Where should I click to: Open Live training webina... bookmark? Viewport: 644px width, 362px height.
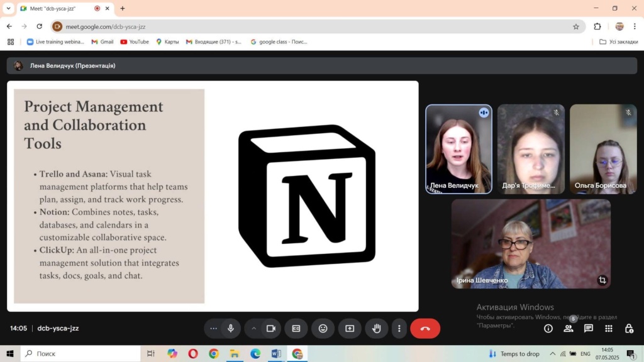pos(55,42)
